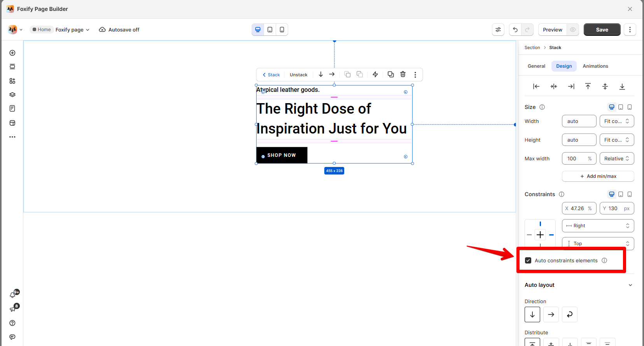The height and width of the screenshot is (346, 644).
Task: Duplicate the selected stack
Action: click(391, 74)
